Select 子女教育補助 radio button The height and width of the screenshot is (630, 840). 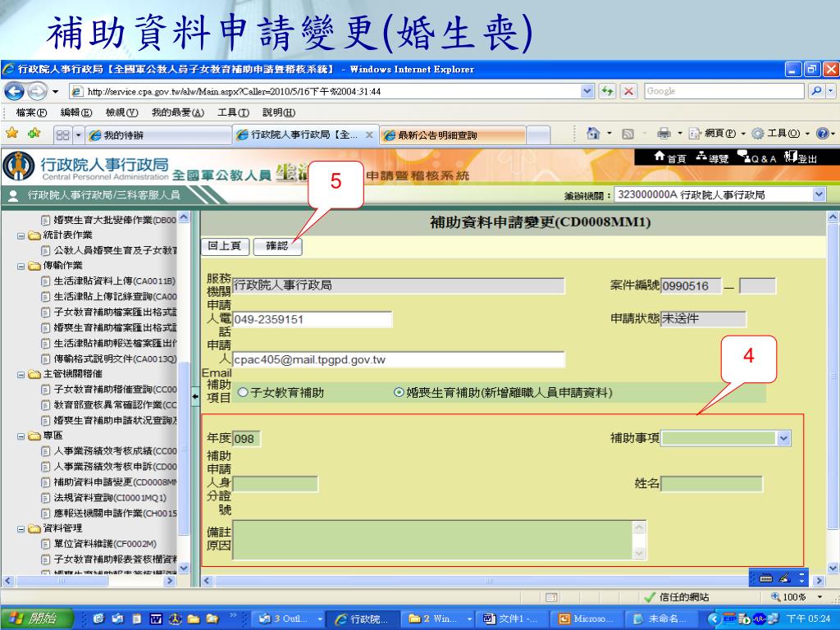(x=243, y=393)
